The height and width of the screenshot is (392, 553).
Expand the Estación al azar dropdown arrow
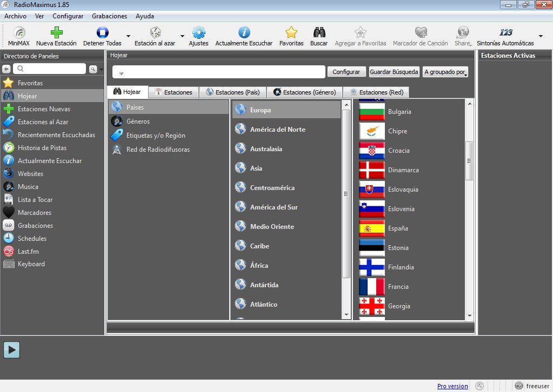182,37
